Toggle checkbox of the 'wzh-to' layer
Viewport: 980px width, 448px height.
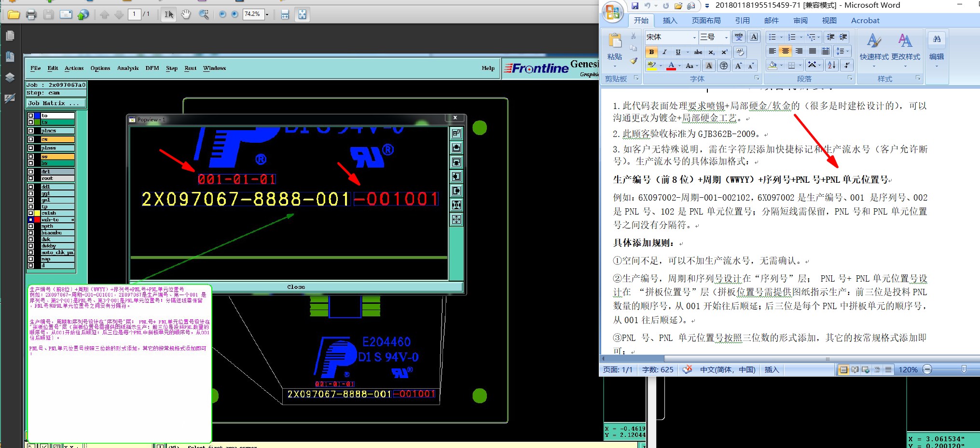31,220
